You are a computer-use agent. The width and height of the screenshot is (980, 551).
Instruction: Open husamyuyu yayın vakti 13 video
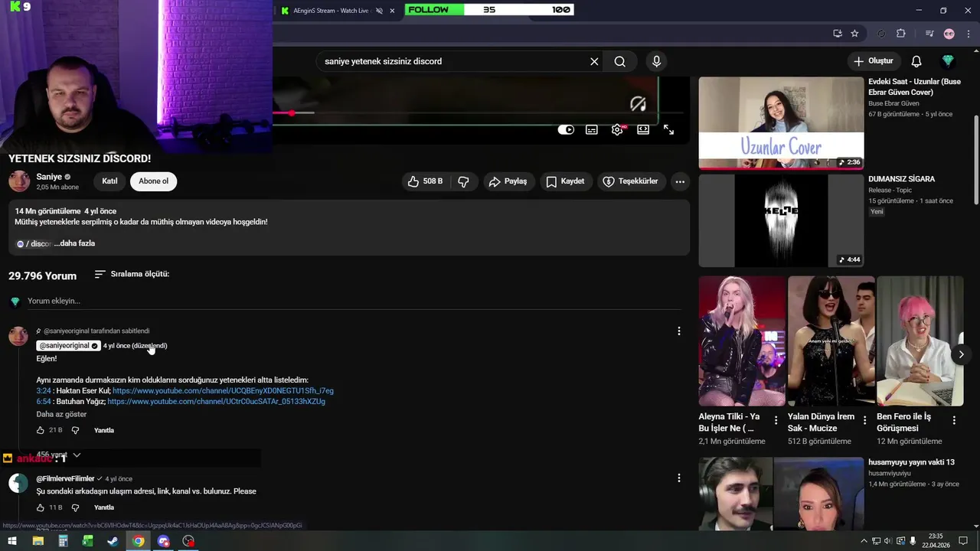click(x=781, y=494)
